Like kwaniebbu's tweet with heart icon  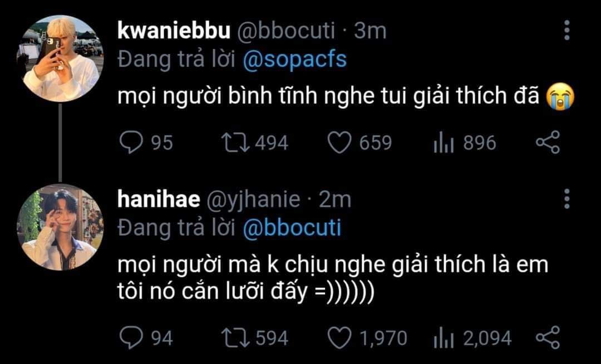(338, 143)
